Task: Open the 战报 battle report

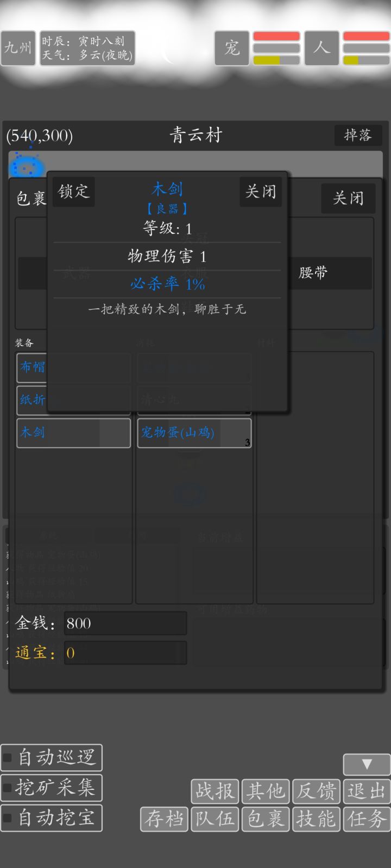Action: 215,792
